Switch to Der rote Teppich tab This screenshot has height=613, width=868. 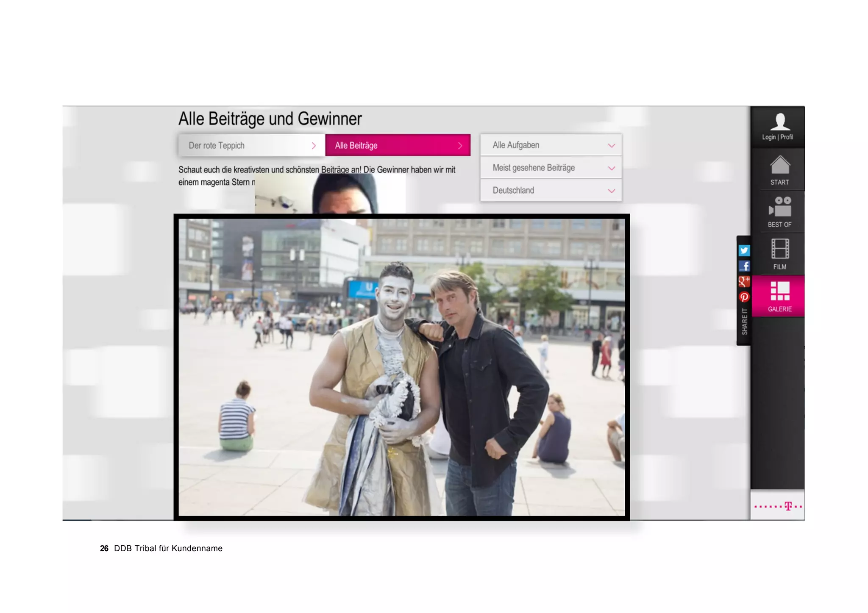[252, 145]
